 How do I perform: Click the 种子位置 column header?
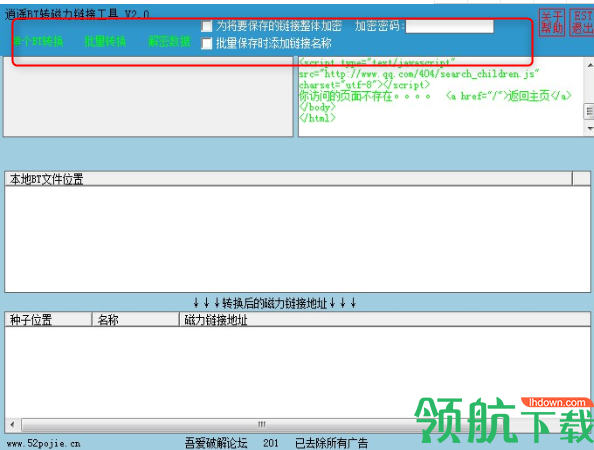coord(48,320)
